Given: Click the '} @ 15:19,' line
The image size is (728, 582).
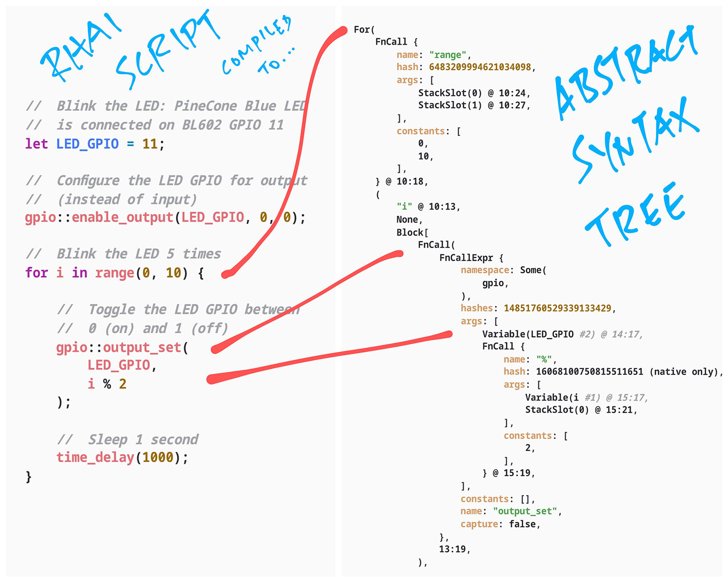Looking at the screenshot, I should 509,473.
